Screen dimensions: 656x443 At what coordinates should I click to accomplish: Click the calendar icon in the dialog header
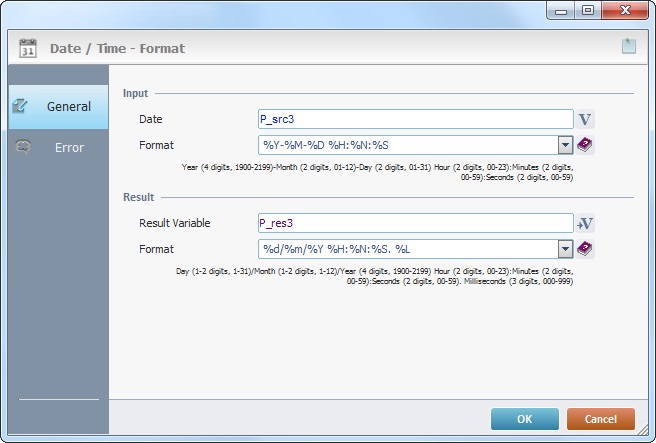[x=28, y=47]
